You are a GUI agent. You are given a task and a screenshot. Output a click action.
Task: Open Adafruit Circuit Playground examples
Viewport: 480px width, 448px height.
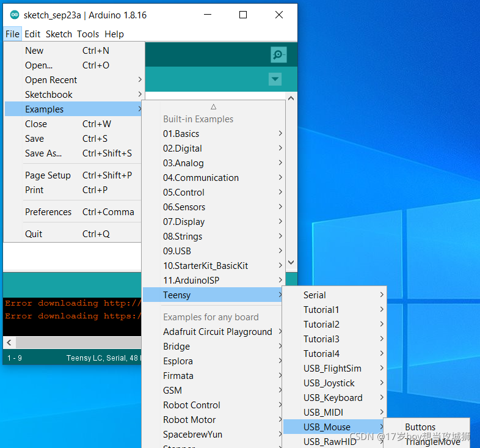[x=213, y=332]
